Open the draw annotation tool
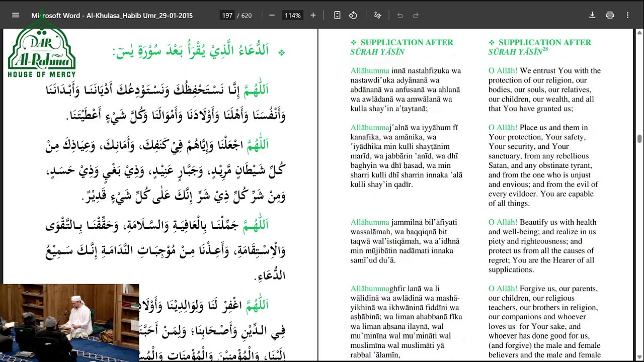The width and height of the screenshot is (644, 362). click(x=377, y=15)
